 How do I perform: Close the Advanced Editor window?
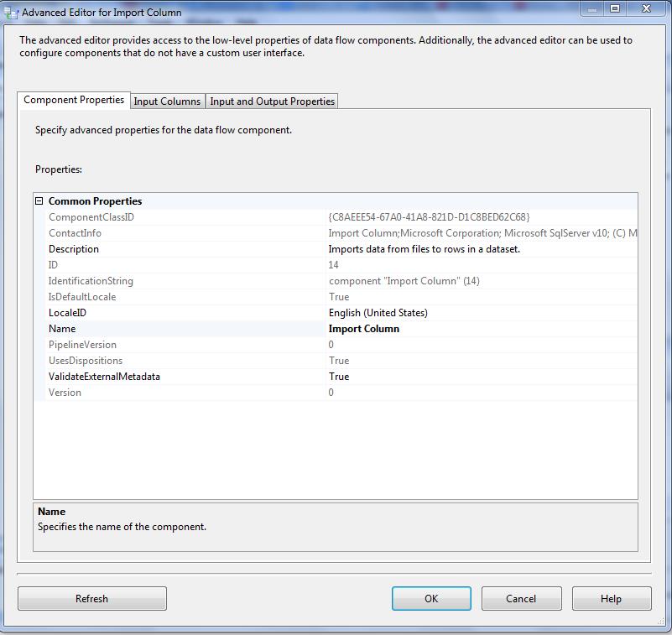coord(645,9)
